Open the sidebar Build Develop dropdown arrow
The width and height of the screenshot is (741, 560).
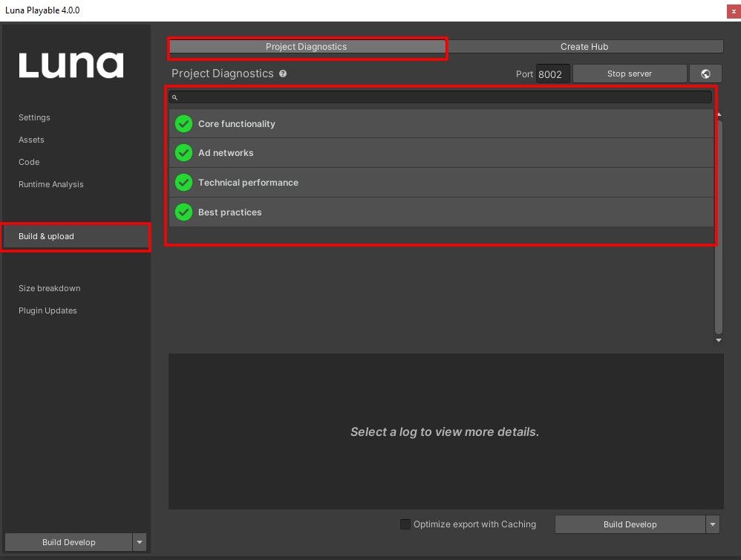pos(140,542)
